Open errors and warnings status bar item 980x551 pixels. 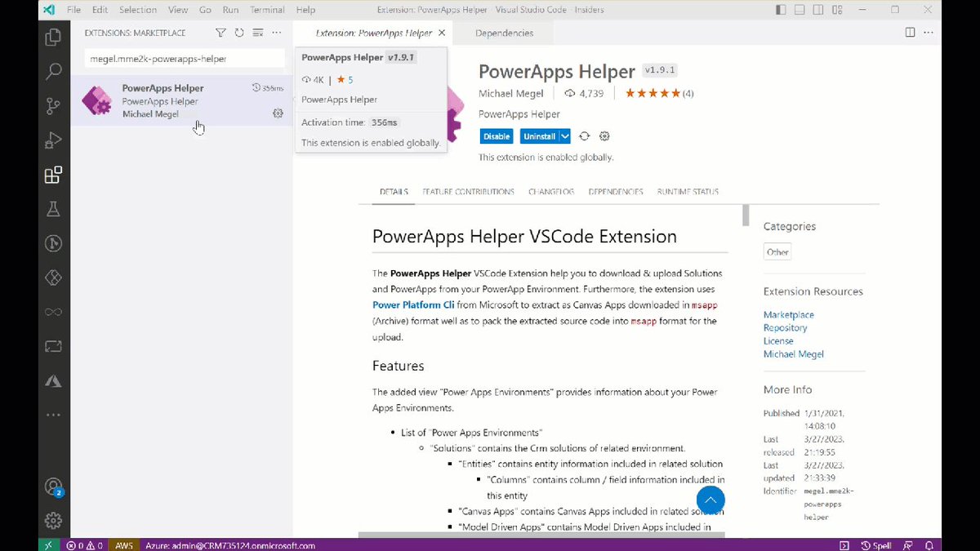pyautogui.click(x=85, y=545)
